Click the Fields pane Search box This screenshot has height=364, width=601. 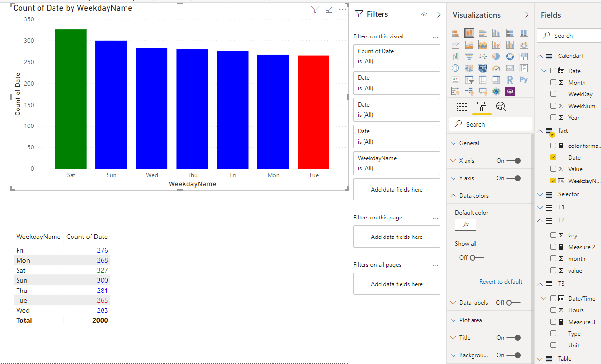pyautogui.click(x=568, y=35)
